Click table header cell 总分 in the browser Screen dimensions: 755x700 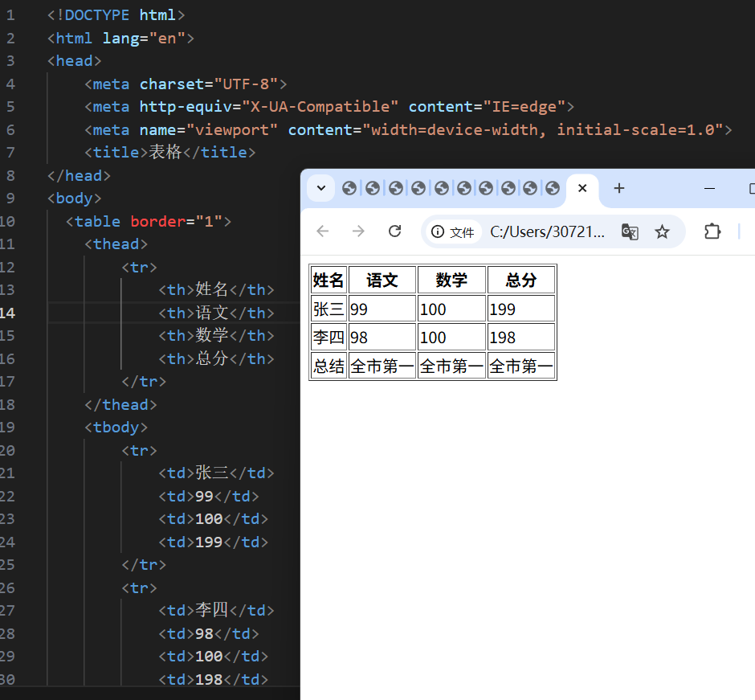tap(521, 280)
